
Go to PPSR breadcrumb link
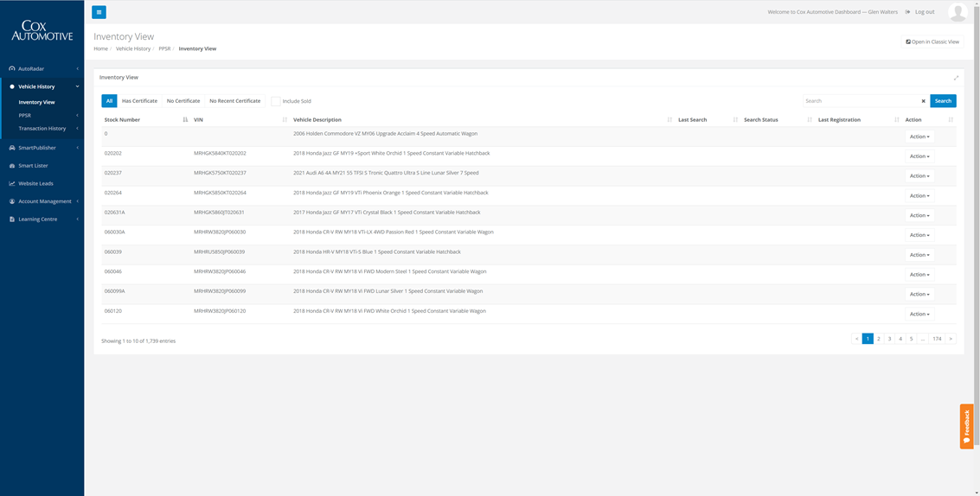[x=164, y=48]
